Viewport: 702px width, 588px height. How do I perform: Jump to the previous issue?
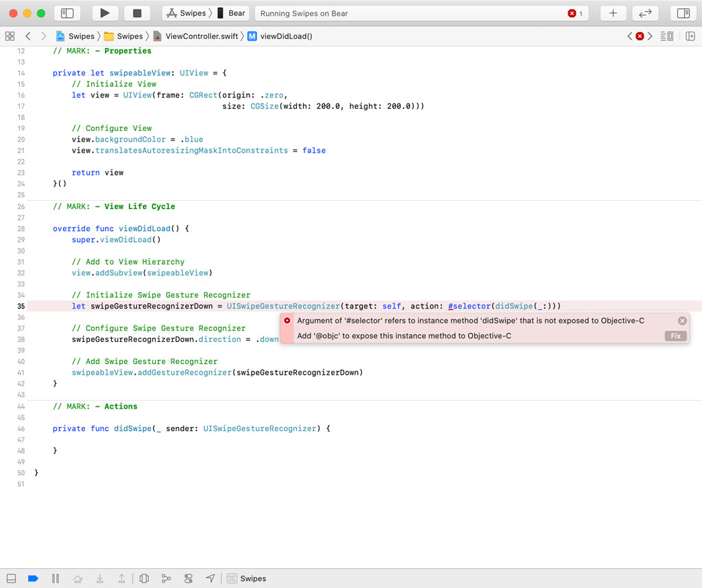tap(629, 36)
